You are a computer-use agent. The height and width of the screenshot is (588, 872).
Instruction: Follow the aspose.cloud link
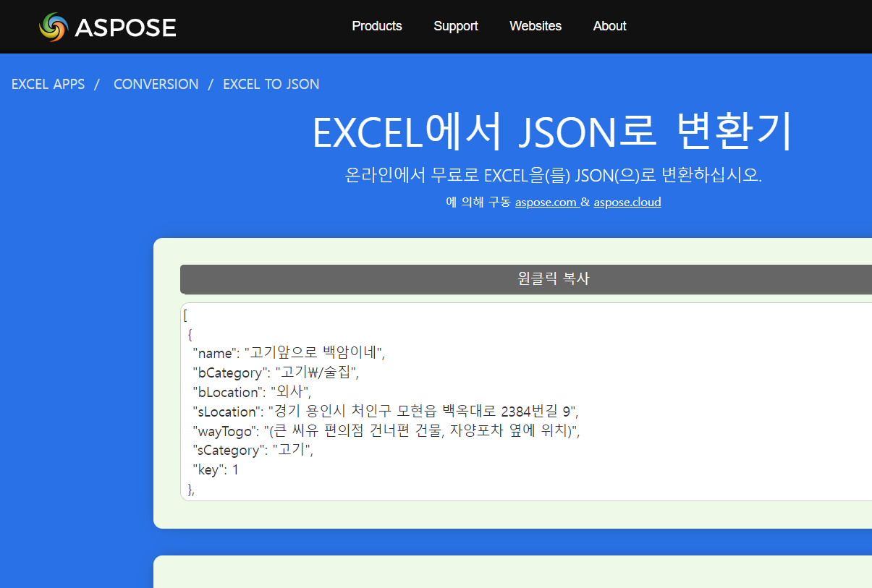627,203
